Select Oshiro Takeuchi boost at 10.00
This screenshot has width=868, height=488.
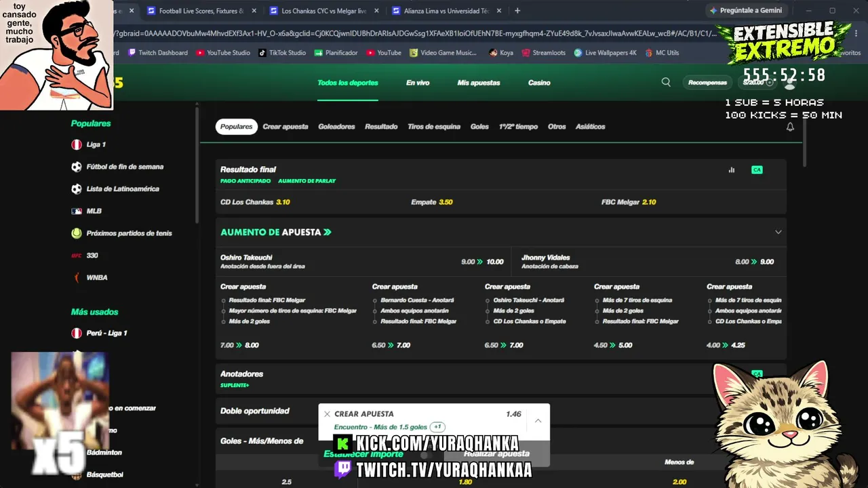tap(362, 262)
